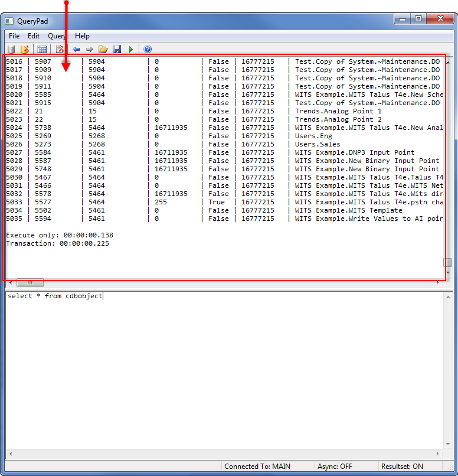Image resolution: width=458 pixels, height=476 pixels.
Task: Click the results pane vertical scrollbar thumb
Action: [x=449, y=263]
